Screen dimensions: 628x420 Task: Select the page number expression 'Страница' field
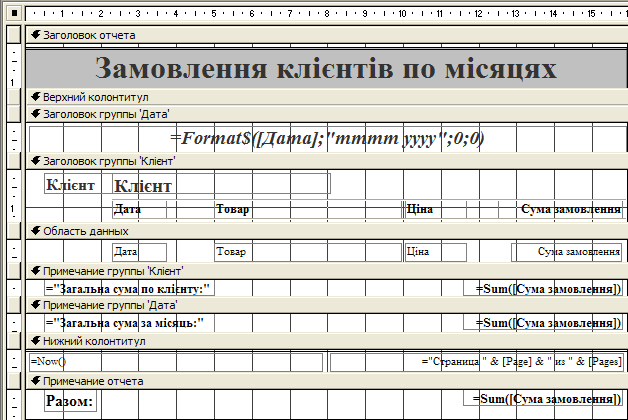coord(477,362)
